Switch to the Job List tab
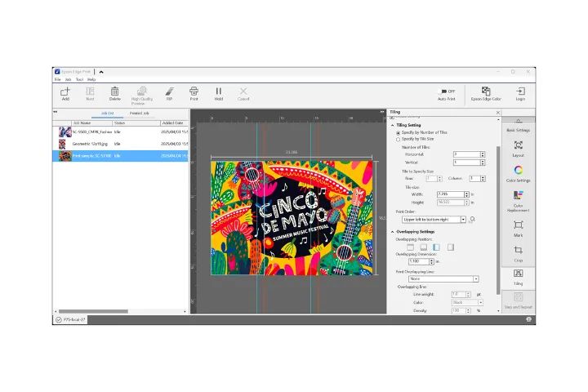The image size is (588, 392). pos(107,114)
